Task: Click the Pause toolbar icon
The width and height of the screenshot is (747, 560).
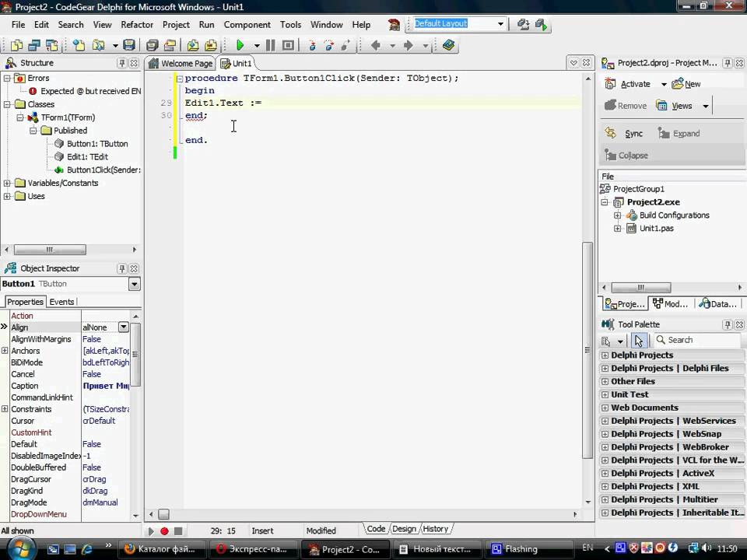Action: coord(270,45)
